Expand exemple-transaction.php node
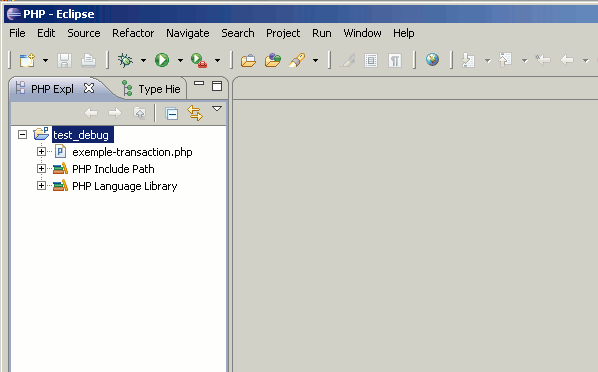The height and width of the screenshot is (372, 598). (41, 151)
